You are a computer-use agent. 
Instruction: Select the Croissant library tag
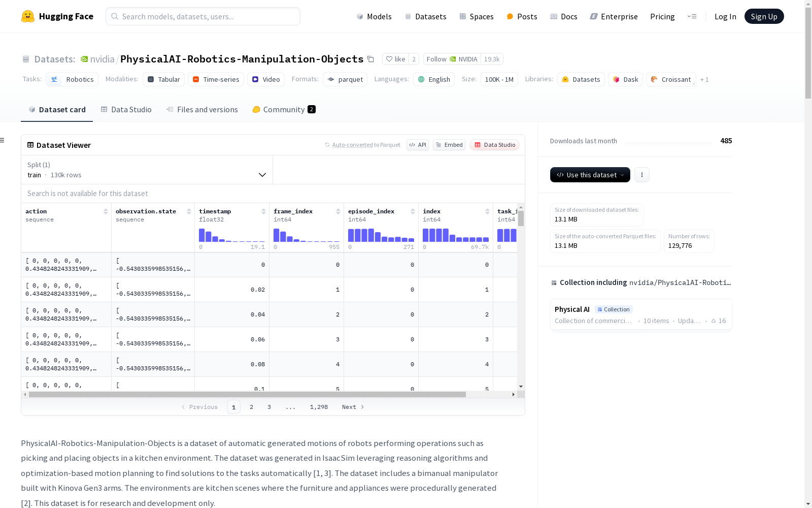pos(671,79)
